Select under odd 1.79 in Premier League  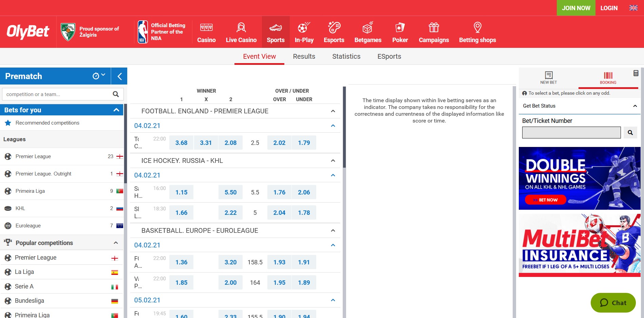pyautogui.click(x=304, y=143)
